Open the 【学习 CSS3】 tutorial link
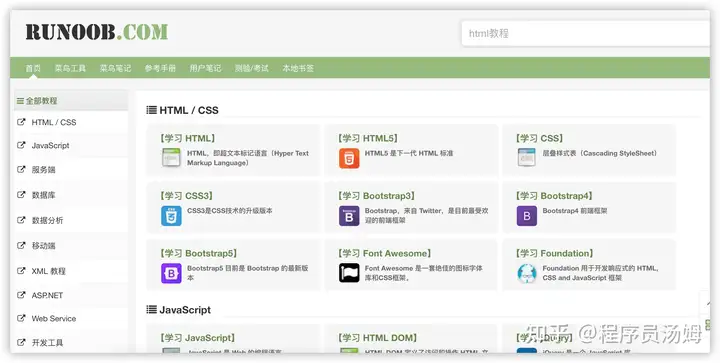720x363 pixels. coord(186,196)
